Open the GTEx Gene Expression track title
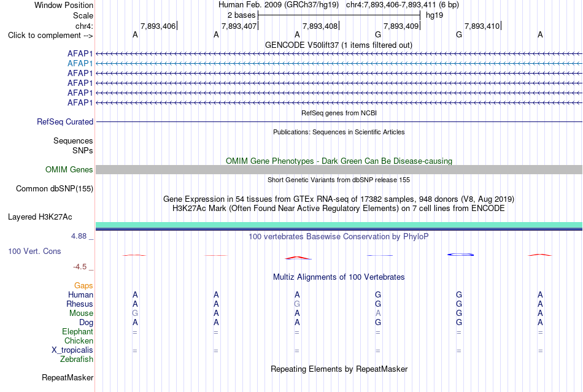 (x=339, y=199)
